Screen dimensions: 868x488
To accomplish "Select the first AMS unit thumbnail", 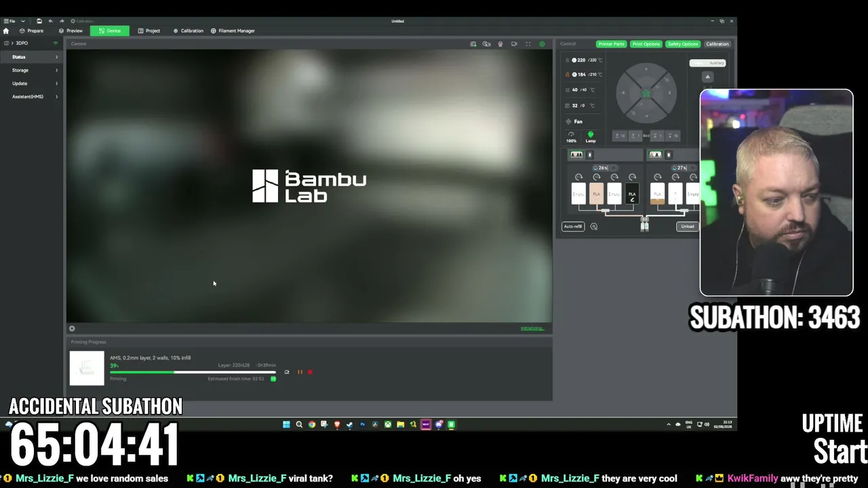I will 576,155.
